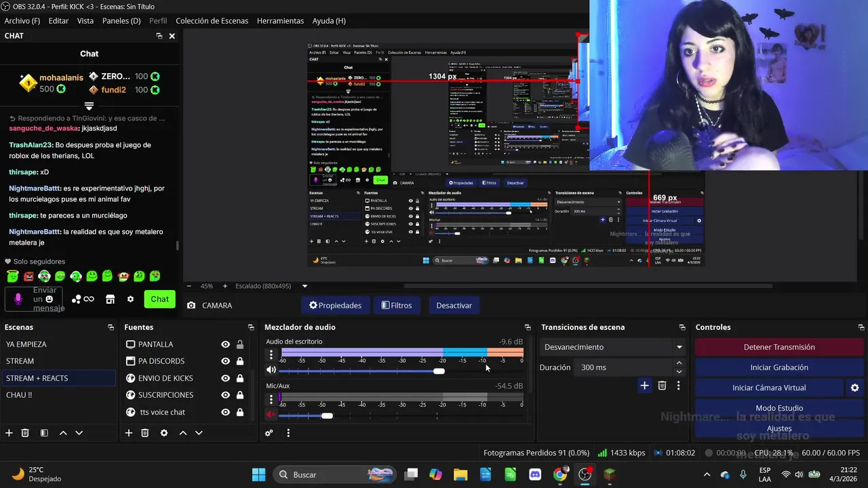The image size is (868, 488).
Task: Move scene down arrow in Escenas
Action: [x=79, y=433]
